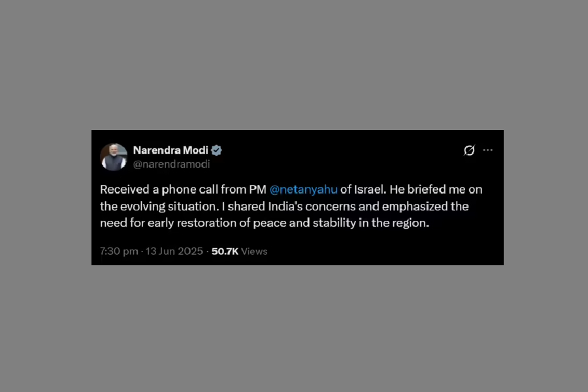
Task: Follow the @netanyahu mention link
Action: coord(303,189)
